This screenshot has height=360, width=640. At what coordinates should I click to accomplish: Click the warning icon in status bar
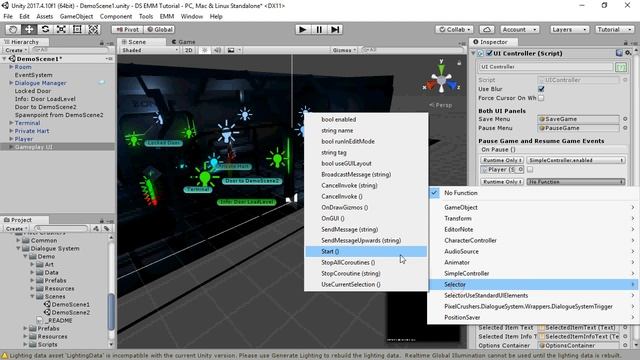coord(4,356)
